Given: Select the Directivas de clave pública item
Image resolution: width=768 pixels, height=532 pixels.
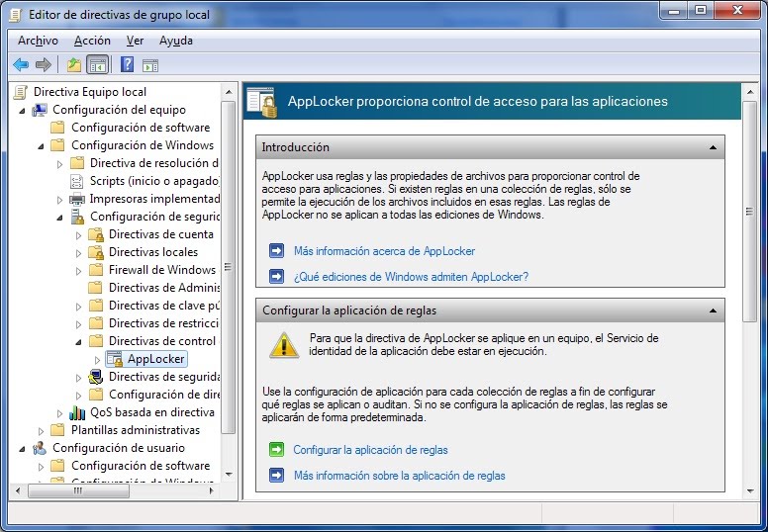Looking at the screenshot, I should (x=164, y=306).
